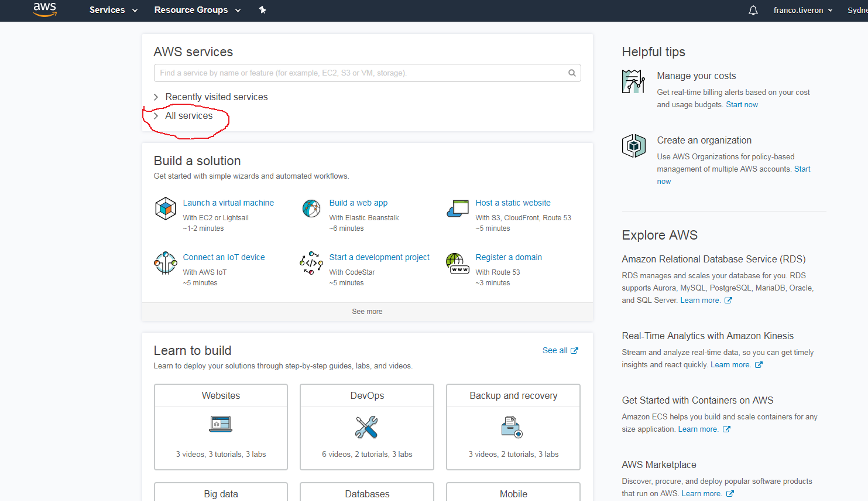Open the notifications bell icon
This screenshot has width=868, height=502.
click(x=753, y=11)
